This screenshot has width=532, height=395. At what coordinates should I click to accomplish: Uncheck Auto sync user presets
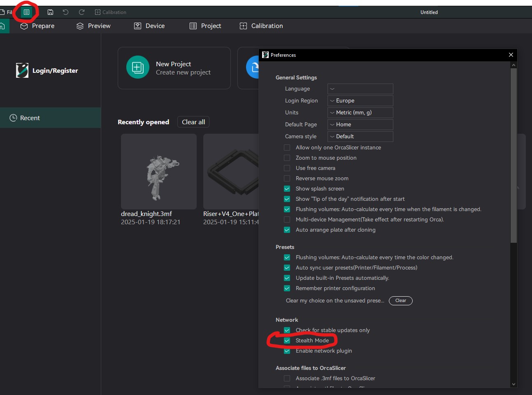[287, 268]
